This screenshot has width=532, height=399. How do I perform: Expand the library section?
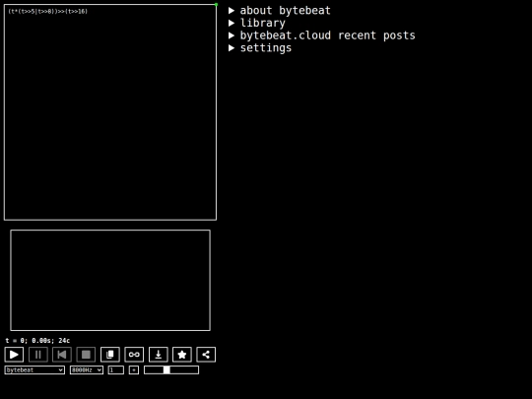pyautogui.click(x=257, y=23)
